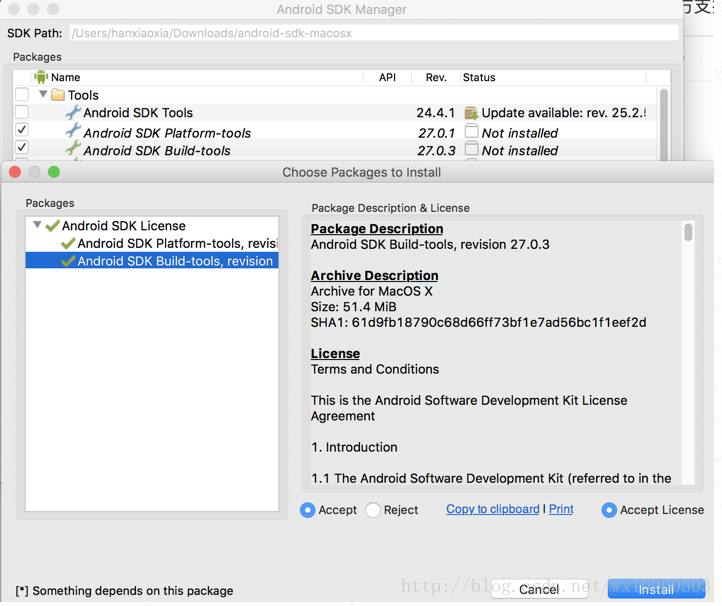Click the license description scrollbar thumb

tap(688, 232)
